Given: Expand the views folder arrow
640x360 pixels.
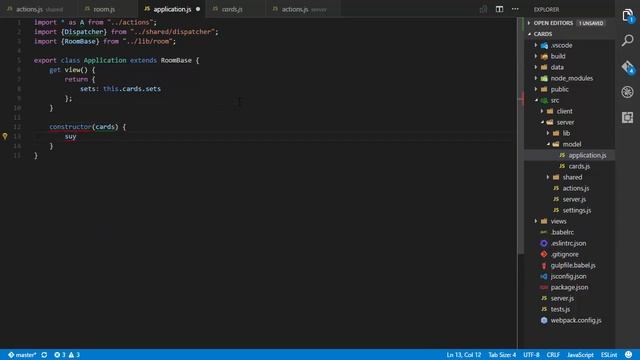Looking at the screenshot, I should 536,221.
